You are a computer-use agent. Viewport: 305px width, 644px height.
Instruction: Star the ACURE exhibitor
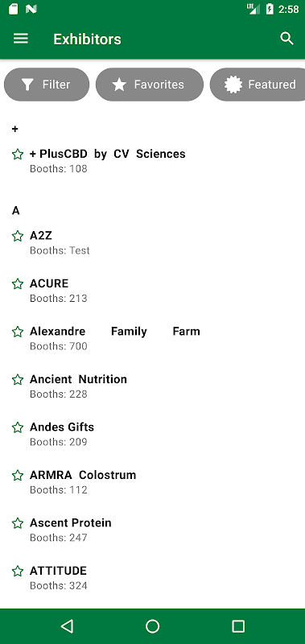[18, 284]
